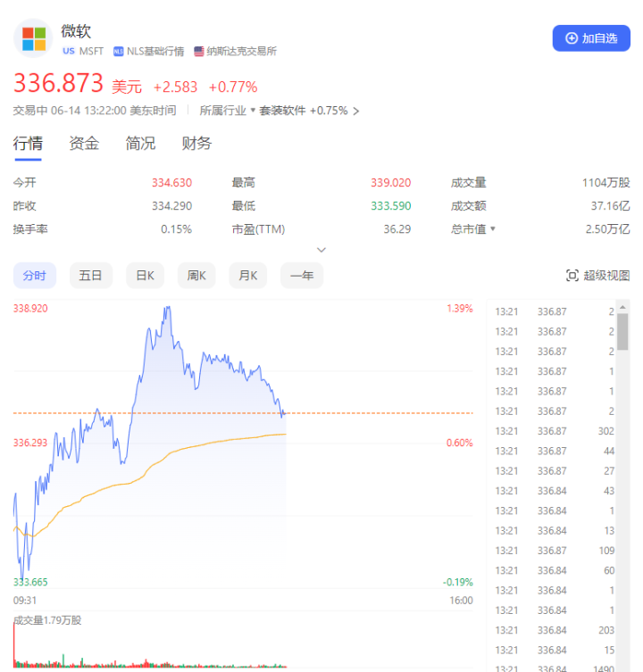Show the 一年 chart range
The height and width of the screenshot is (672, 643).
pyautogui.click(x=302, y=276)
